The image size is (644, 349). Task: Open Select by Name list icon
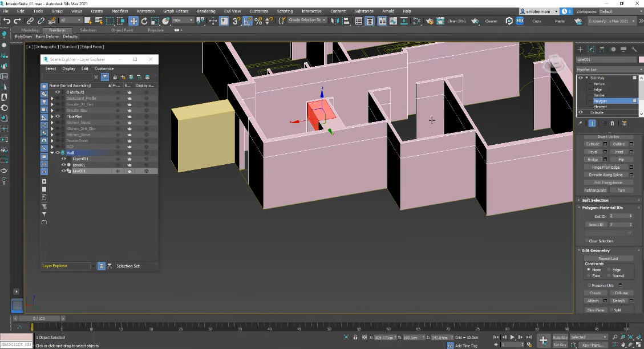point(99,21)
